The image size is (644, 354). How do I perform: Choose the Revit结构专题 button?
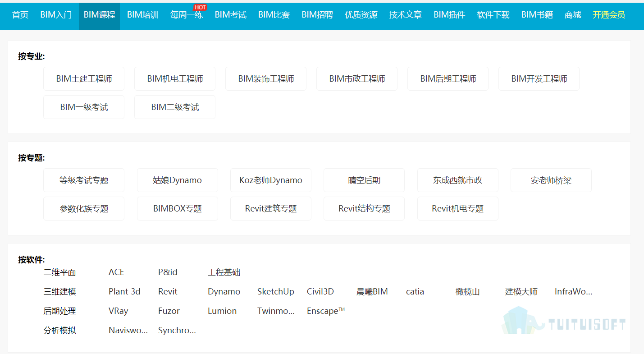pyautogui.click(x=364, y=209)
